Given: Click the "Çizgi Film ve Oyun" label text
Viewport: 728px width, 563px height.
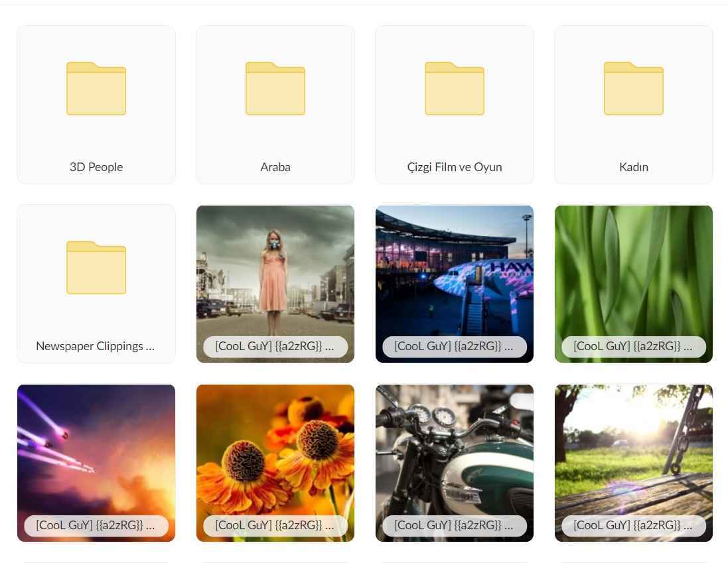Looking at the screenshot, I should pyautogui.click(x=455, y=167).
